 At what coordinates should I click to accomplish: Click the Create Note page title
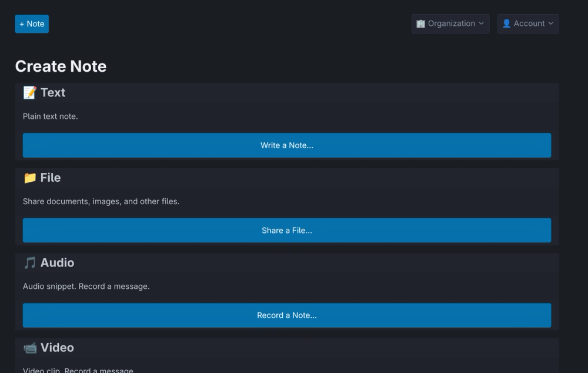(61, 66)
